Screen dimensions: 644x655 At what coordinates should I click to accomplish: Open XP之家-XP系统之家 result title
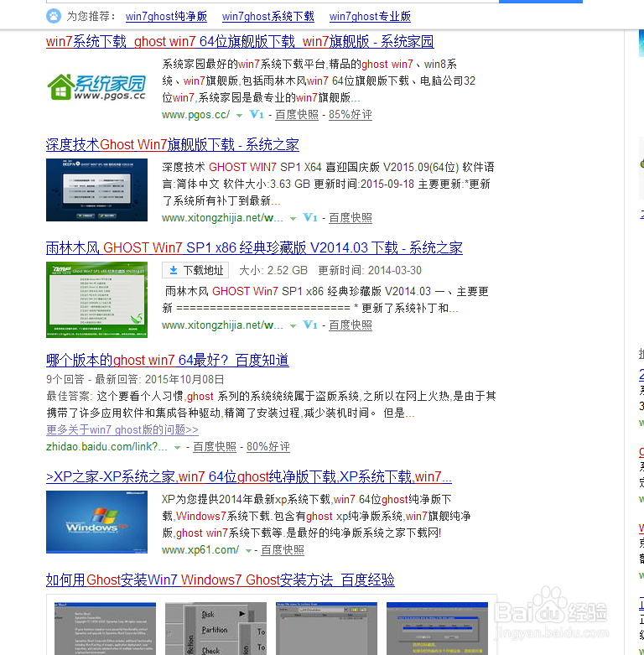249,476
